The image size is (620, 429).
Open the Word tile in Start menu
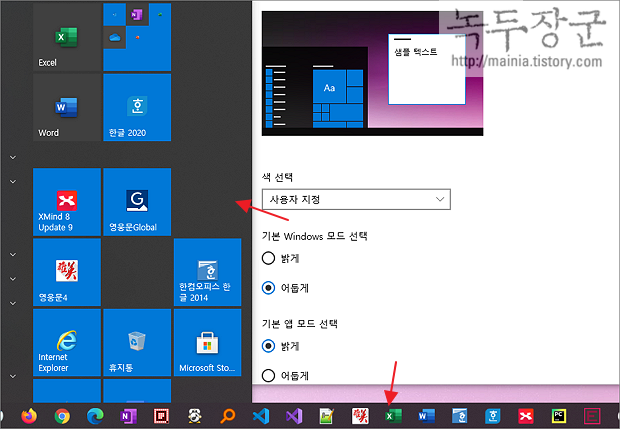pos(67,107)
